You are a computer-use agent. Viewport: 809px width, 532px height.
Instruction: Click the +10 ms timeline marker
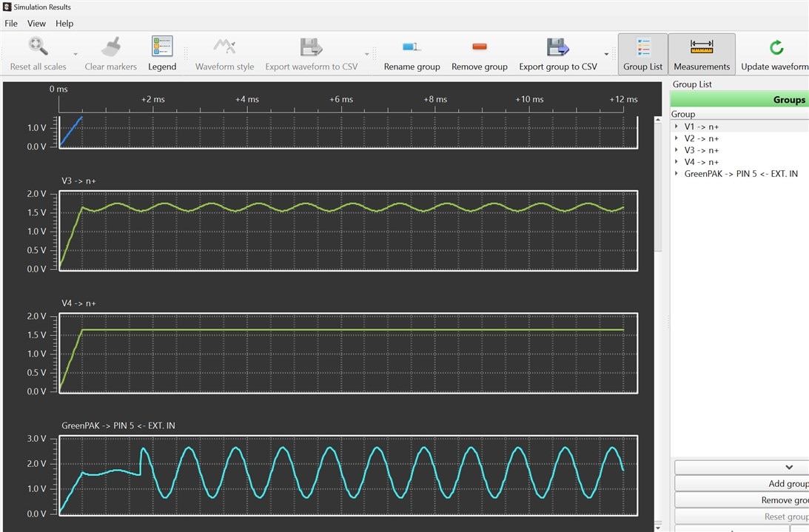click(529, 99)
